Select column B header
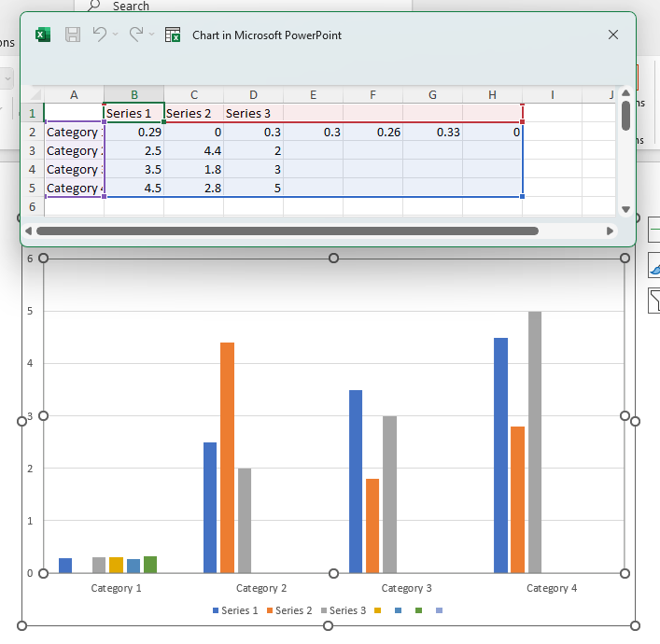 [x=133, y=94]
